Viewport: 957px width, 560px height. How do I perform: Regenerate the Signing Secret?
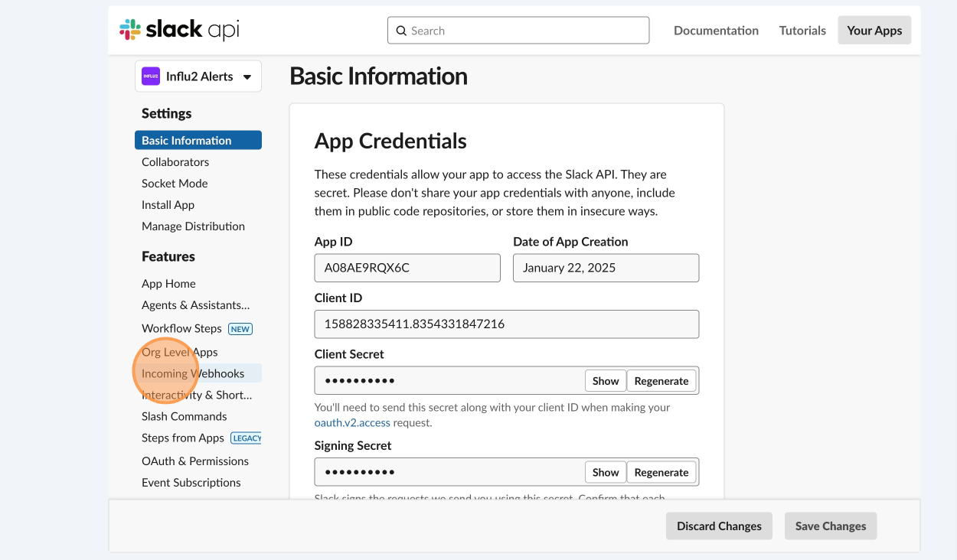pos(661,472)
